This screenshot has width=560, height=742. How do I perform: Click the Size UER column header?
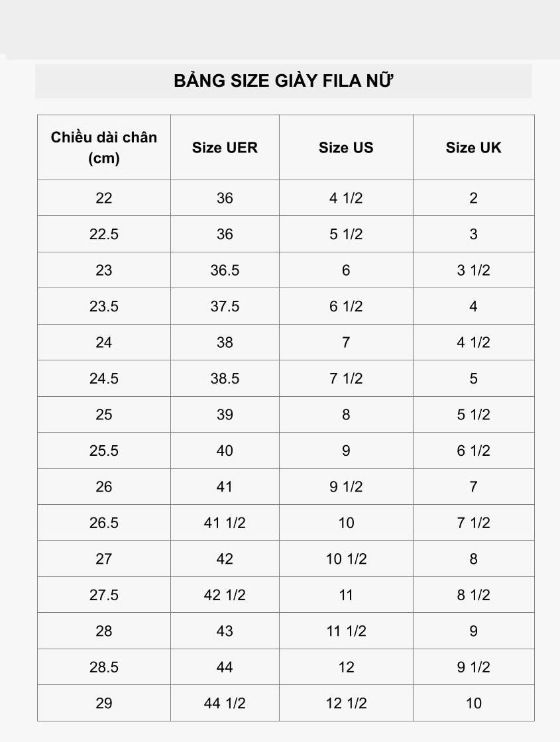[x=225, y=147]
